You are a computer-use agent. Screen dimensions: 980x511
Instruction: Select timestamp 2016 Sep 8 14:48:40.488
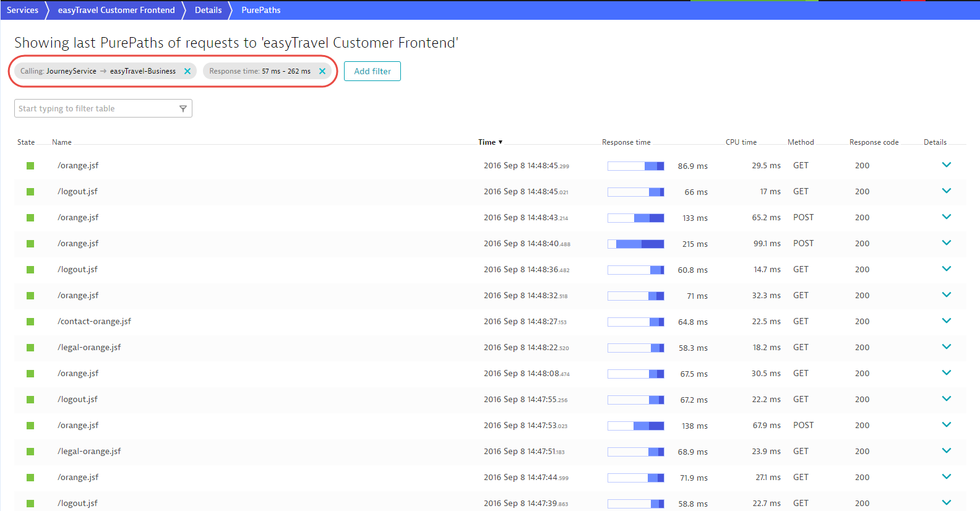527,243
